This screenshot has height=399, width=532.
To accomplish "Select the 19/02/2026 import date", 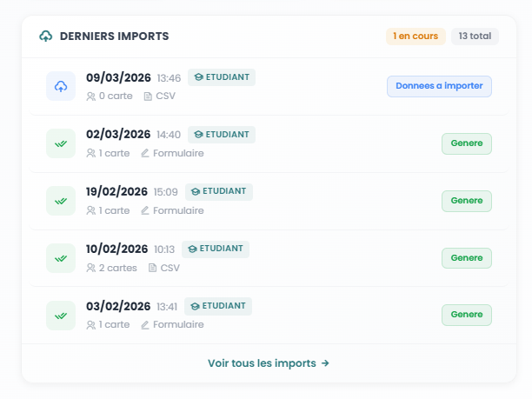I will point(117,191).
